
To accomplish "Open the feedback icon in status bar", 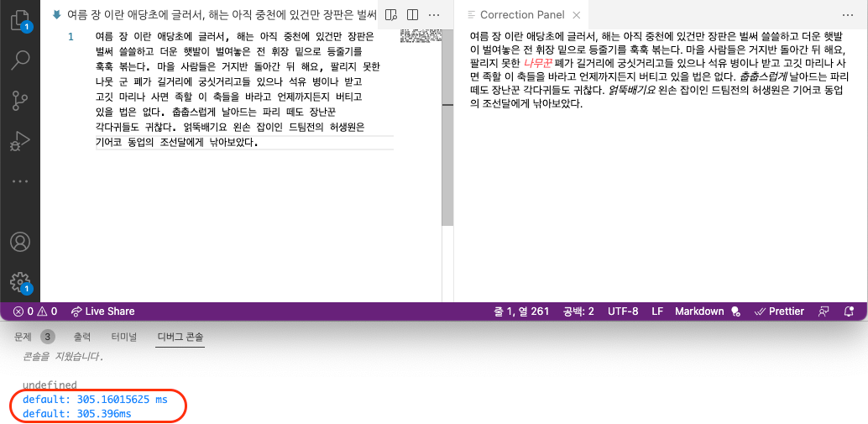I will coord(824,311).
